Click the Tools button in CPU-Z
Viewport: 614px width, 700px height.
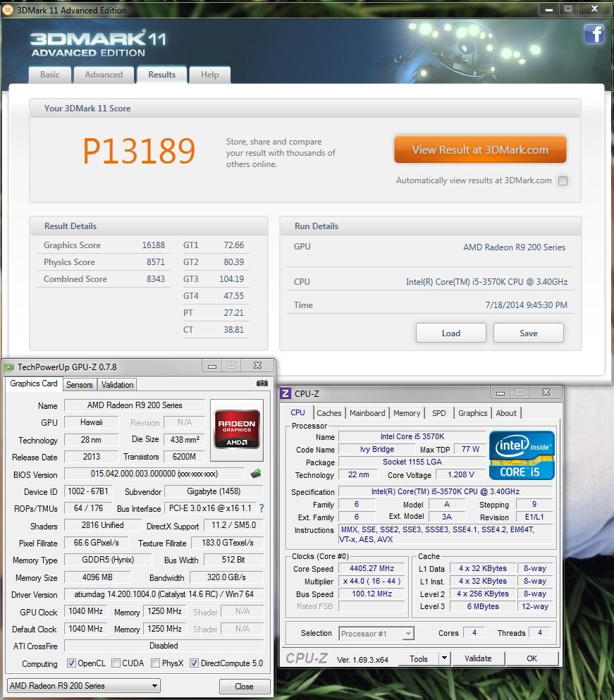tap(419, 658)
